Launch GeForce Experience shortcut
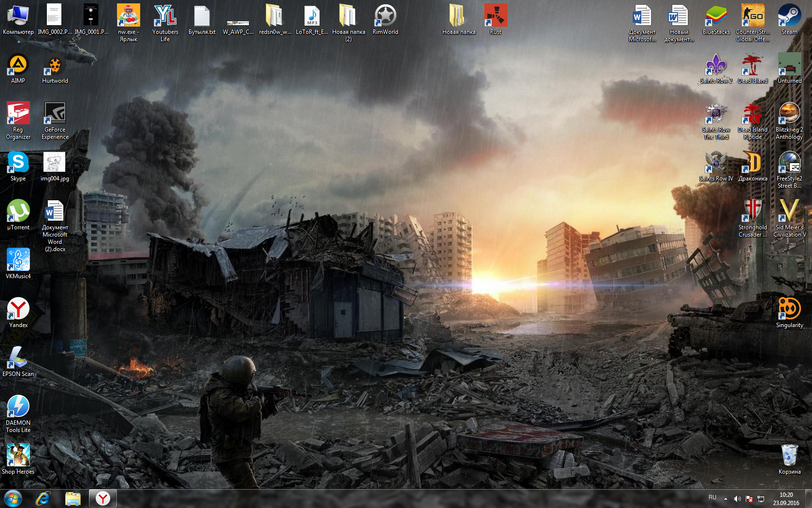The width and height of the screenshot is (812, 508). pyautogui.click(x=55, y=121)
